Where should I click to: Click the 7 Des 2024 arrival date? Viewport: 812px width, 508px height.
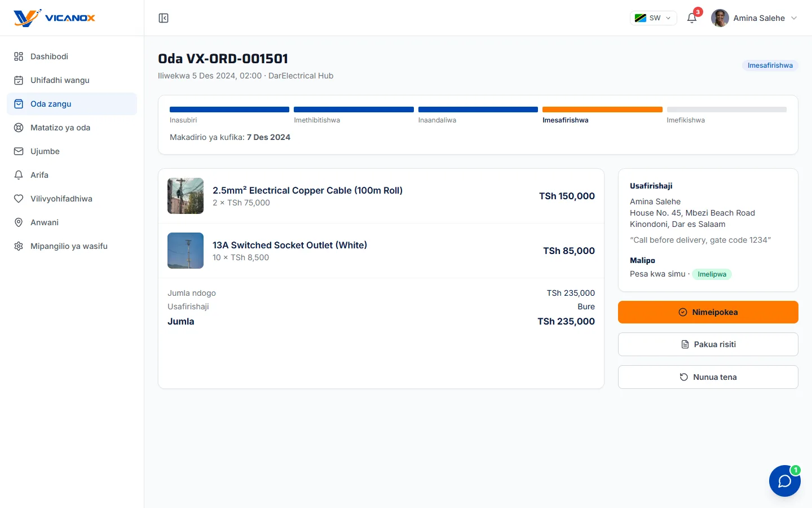pos(268,137)
